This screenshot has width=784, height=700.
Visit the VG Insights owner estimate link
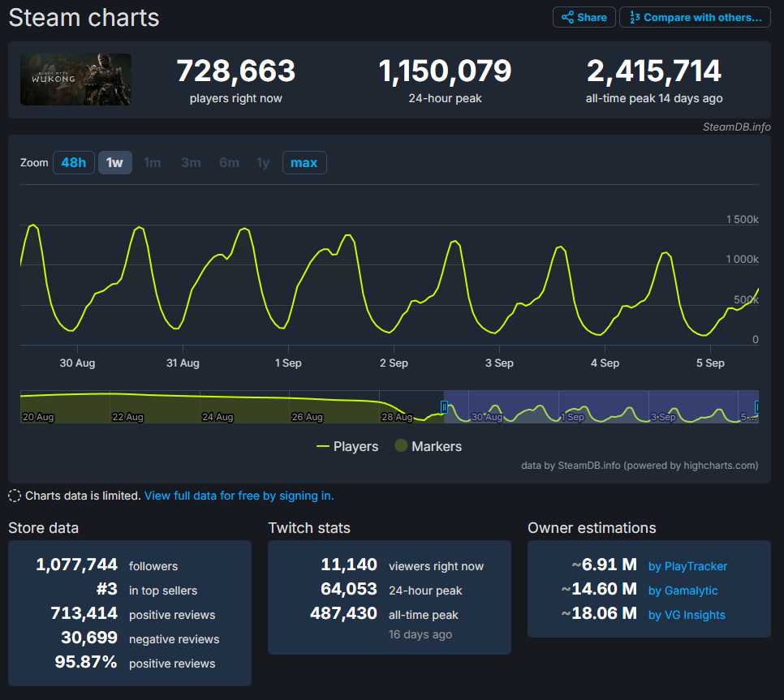(x=687, y=615)
